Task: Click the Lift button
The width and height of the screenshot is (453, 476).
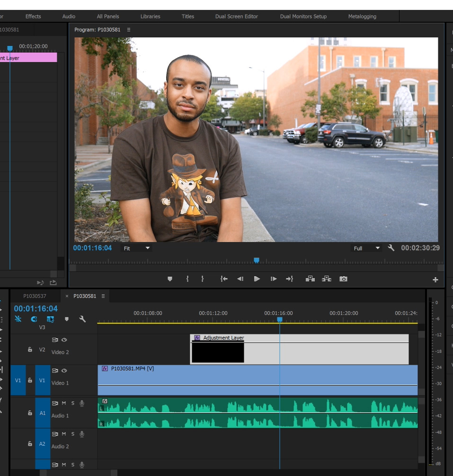Action: pos(310,278)
